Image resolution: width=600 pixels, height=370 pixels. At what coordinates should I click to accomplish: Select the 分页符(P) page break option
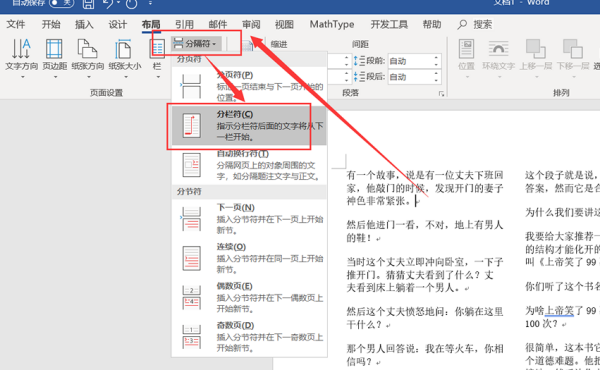point(249,85)
